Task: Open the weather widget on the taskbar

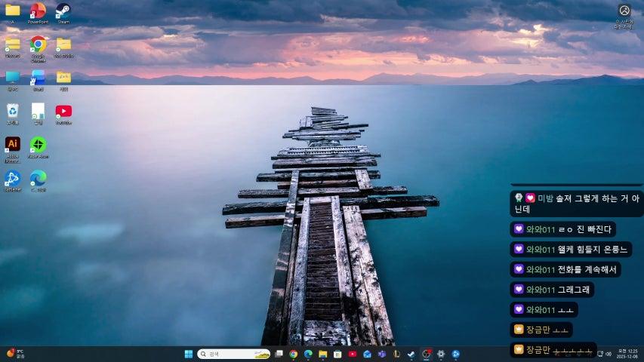Action: click(15, 354)
